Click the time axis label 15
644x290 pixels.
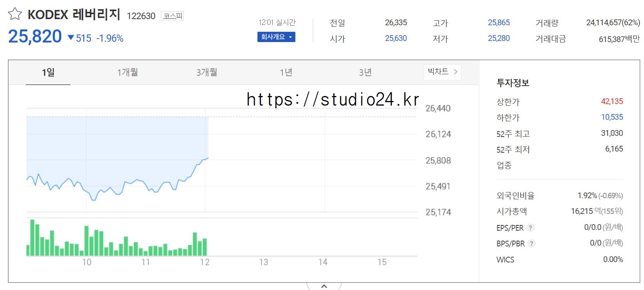[382, 262]
